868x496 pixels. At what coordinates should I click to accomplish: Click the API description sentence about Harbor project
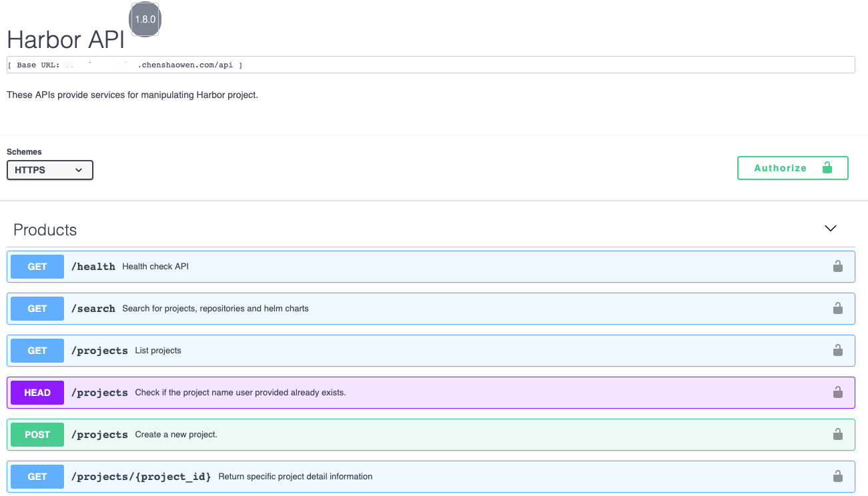coord(132,95)
